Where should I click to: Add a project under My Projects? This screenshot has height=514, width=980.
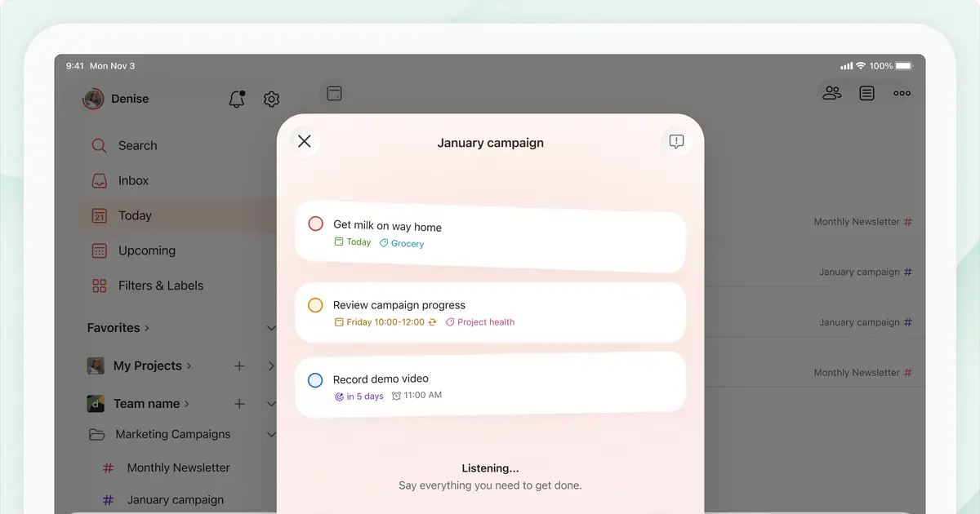pyautogui.click(x=239, y=366)
